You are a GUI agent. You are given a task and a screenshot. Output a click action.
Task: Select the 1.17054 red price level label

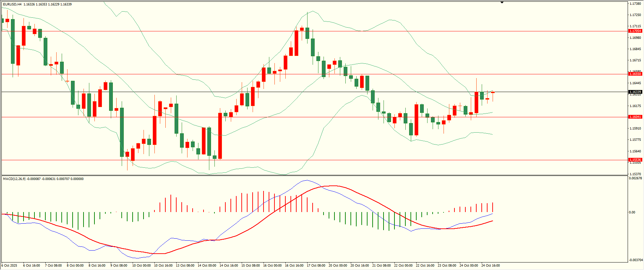pyautogui.click(x=635, y=31)
